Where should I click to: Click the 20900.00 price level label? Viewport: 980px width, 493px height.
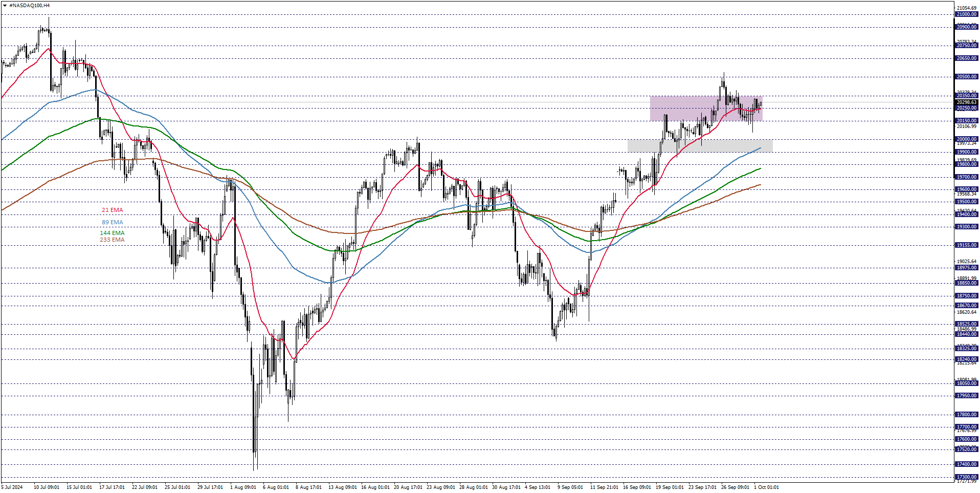(967, 27)
